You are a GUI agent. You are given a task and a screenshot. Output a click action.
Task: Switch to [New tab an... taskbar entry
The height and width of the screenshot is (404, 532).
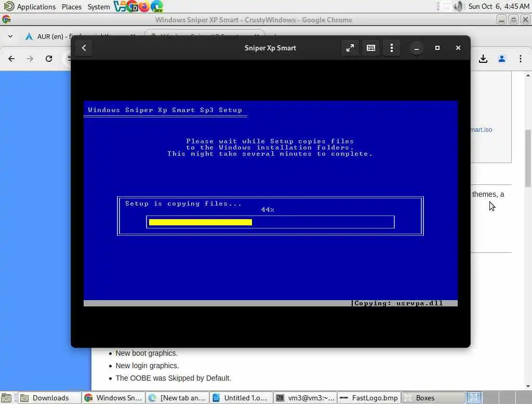178,398
